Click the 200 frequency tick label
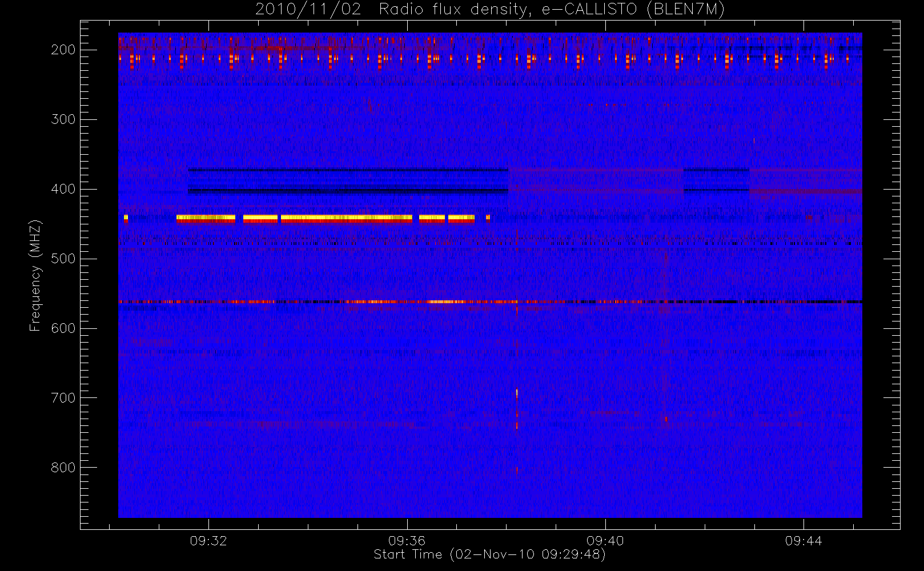Screen dimensions: 924x571 tap(63, 50)
